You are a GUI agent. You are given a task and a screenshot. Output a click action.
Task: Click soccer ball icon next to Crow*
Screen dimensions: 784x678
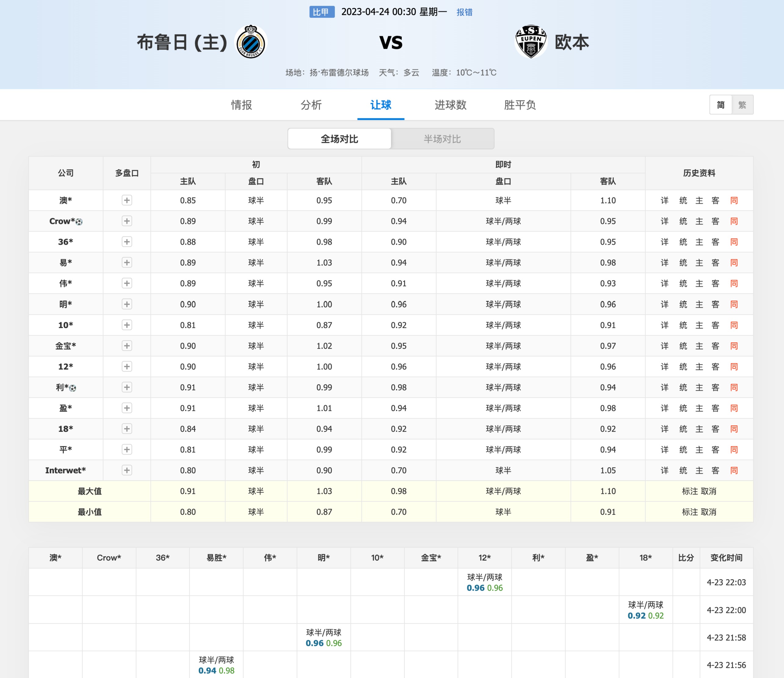(x=79, y=222)
